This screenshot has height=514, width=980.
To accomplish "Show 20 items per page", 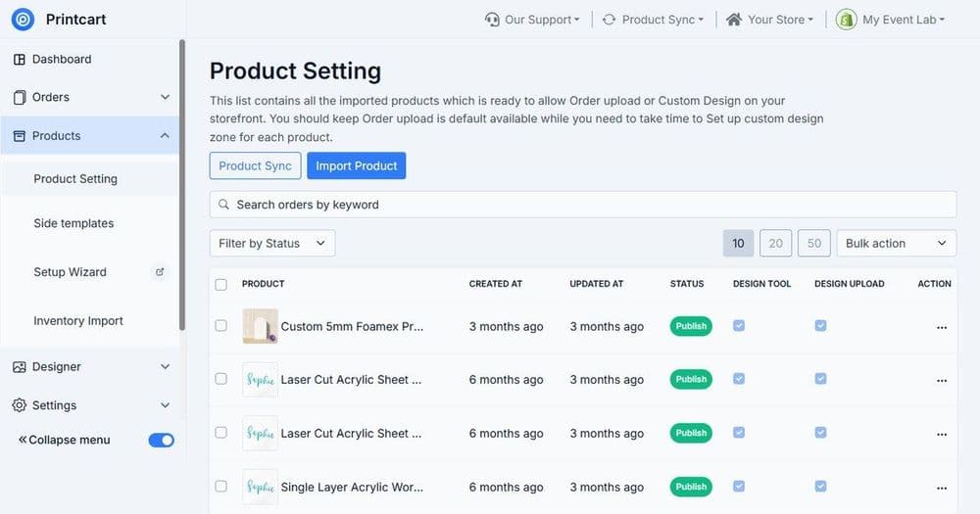I will pos(775,243).
